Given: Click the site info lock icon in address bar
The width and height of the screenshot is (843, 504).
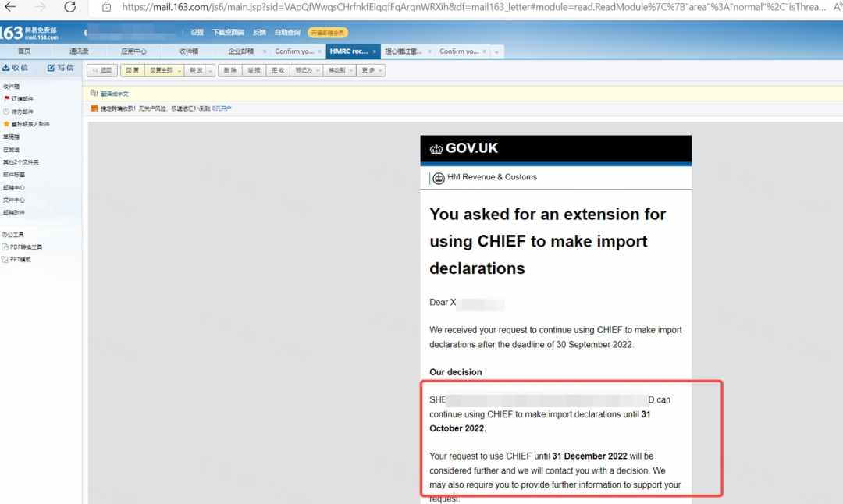Looking at the screenshot, I should pyautogui.click(x=106, y=7).
